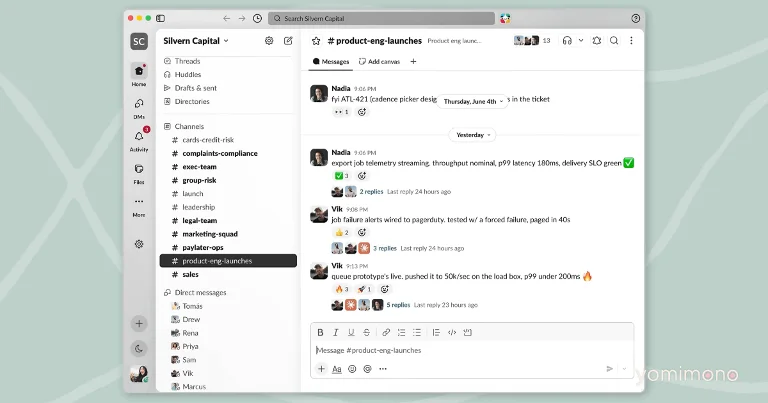The width and height of the screenshot is (768, 403).
Task: Insert a bulleted list in composer
Action: tap(417, 332)
